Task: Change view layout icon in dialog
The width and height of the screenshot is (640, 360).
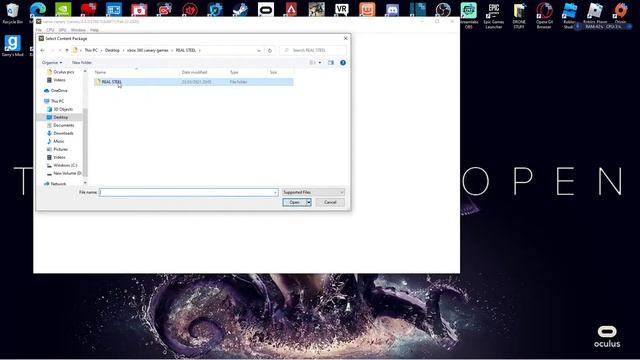Action: pos(312,62)
